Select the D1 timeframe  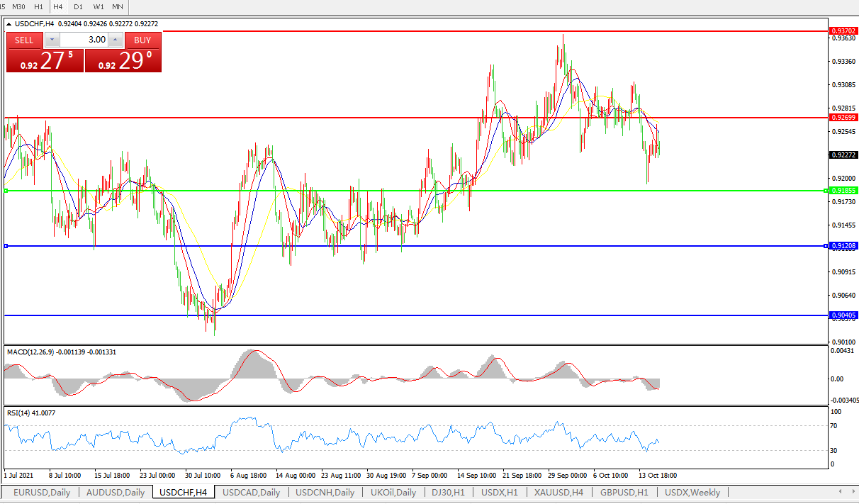78,6
